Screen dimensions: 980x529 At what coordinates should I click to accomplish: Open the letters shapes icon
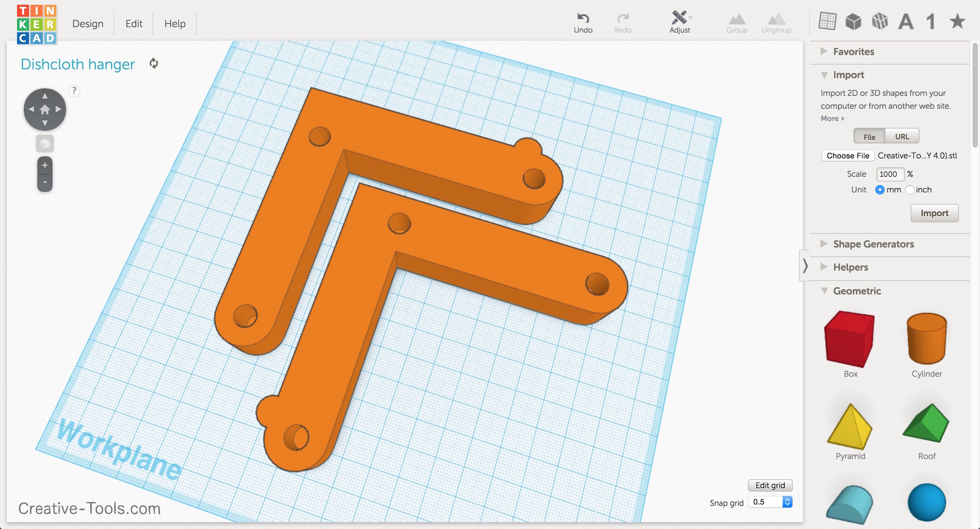point(906,21)
